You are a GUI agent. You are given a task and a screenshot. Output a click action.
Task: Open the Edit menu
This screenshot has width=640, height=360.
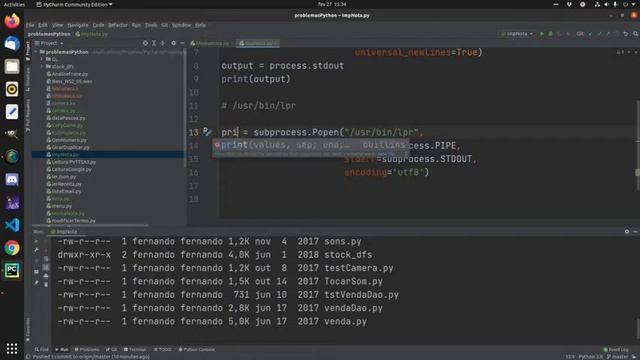(x=42, y=25)
